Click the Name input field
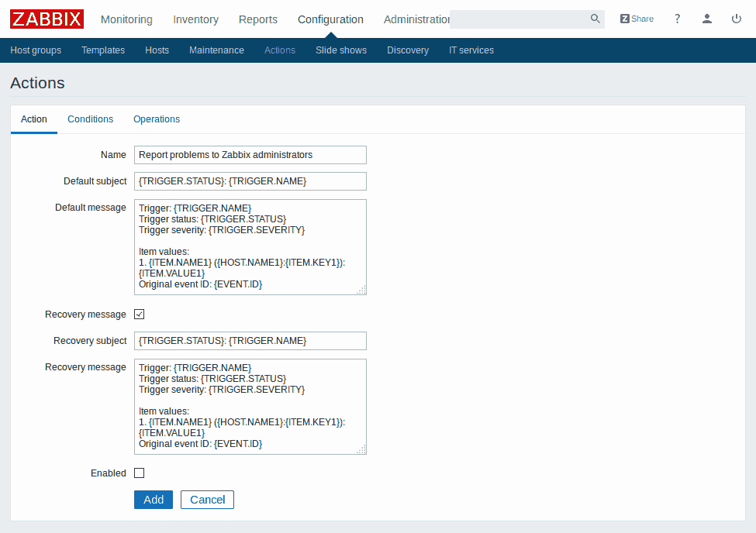The image size is (756, 533). tap(250, 155)
